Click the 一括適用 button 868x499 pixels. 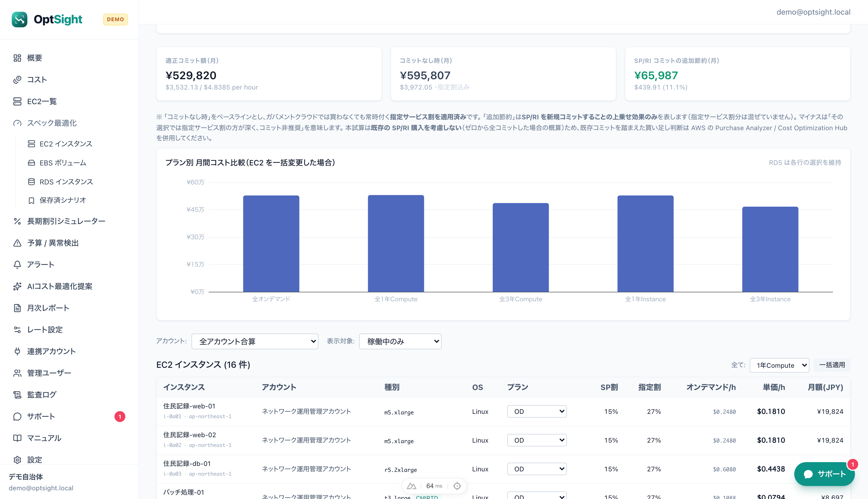pos(832,365)
